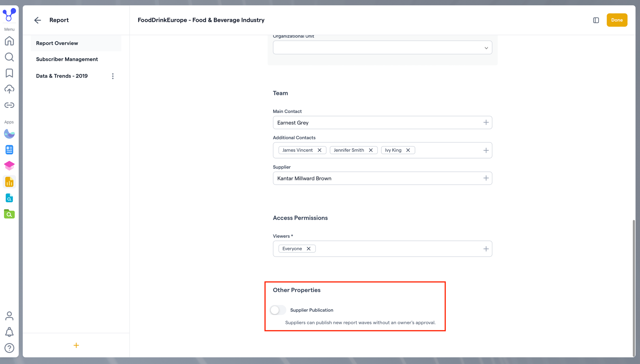The height and width of the screenshot is (364, 640).
Task: Open the Links icon in sidebar
Action: 9,105
